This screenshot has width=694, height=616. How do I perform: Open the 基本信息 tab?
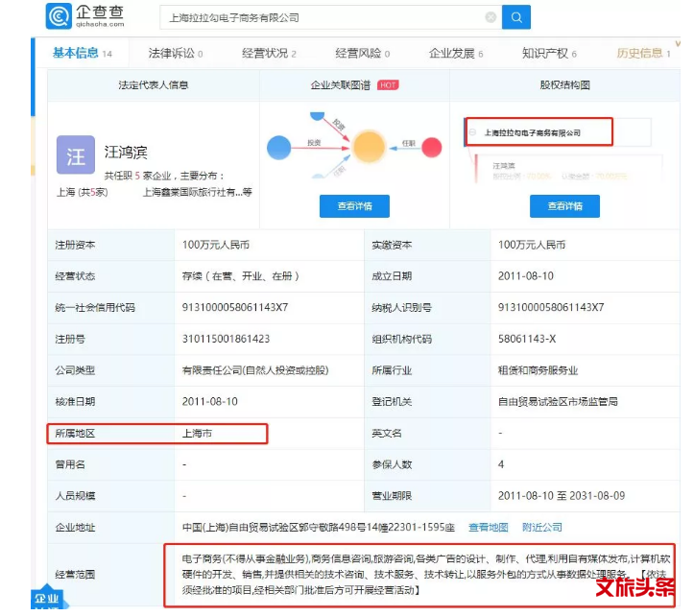82,54
